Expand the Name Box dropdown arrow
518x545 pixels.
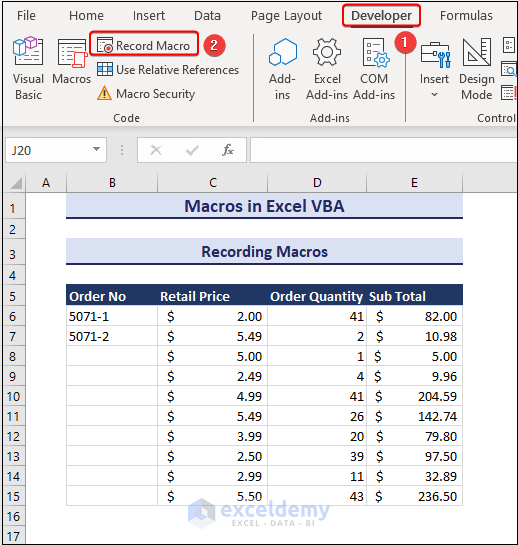(x=96, y=149)
